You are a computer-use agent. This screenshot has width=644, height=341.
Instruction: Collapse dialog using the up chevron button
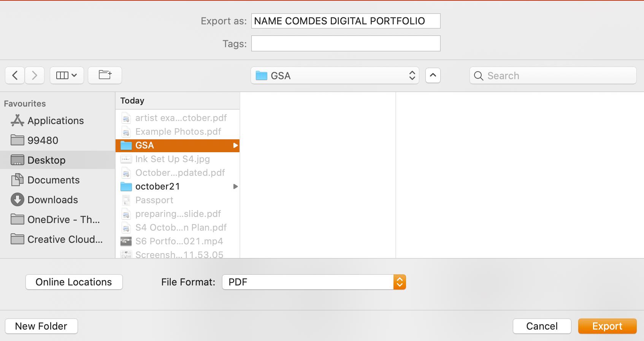433,75
